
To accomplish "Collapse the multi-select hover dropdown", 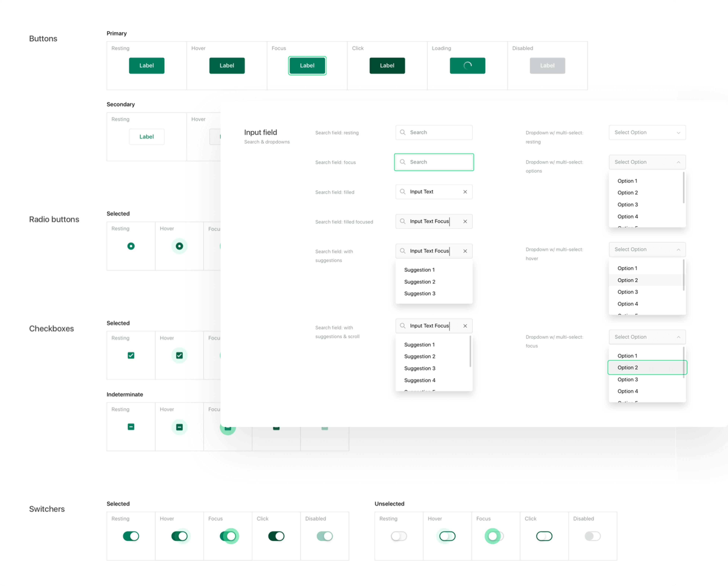I will 678,250.
